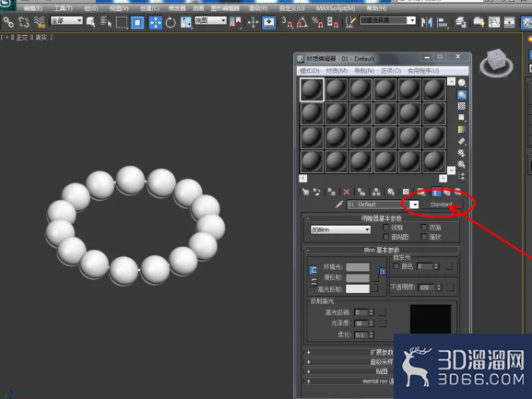The width and height of the screenshot is (532, 399).
Task: Toggle Percent Snap in toolbar
Action: [317, 22]
